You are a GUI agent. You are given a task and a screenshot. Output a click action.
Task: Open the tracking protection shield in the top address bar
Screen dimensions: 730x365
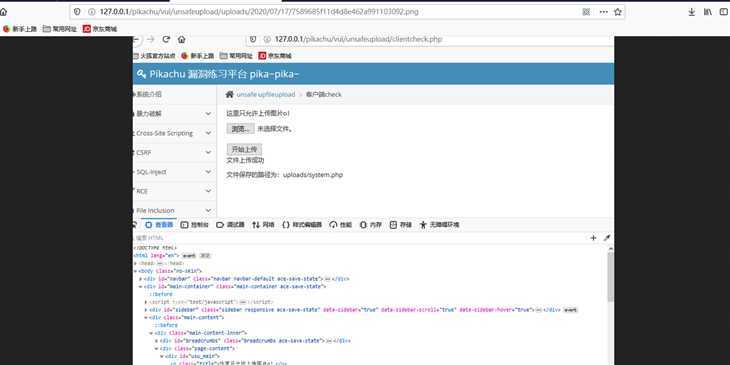[x=77, y=12]
